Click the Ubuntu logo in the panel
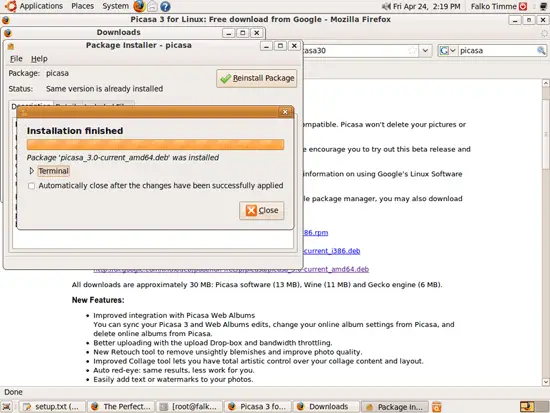This screenshot has width=550, height=413. pos(10,6)
